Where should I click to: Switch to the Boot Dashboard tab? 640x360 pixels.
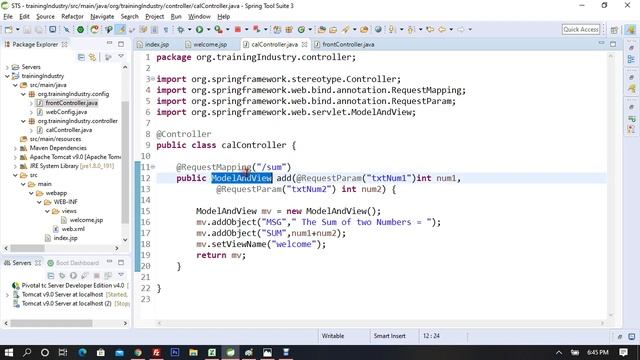tap(73, 262)
